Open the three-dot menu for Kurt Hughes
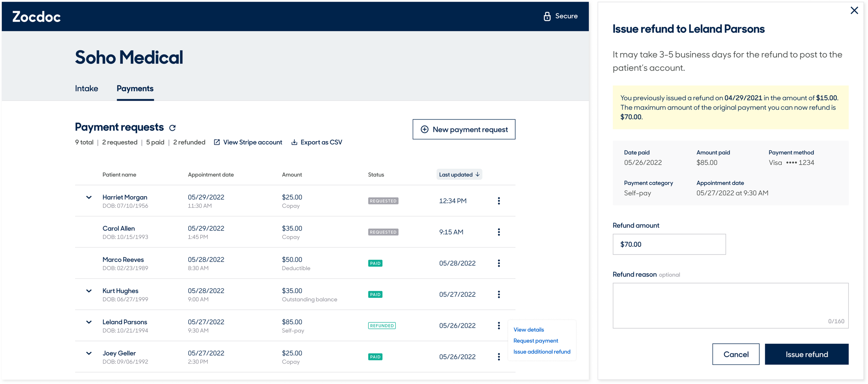This screenshot has height=384, width=868. (499, 294)
